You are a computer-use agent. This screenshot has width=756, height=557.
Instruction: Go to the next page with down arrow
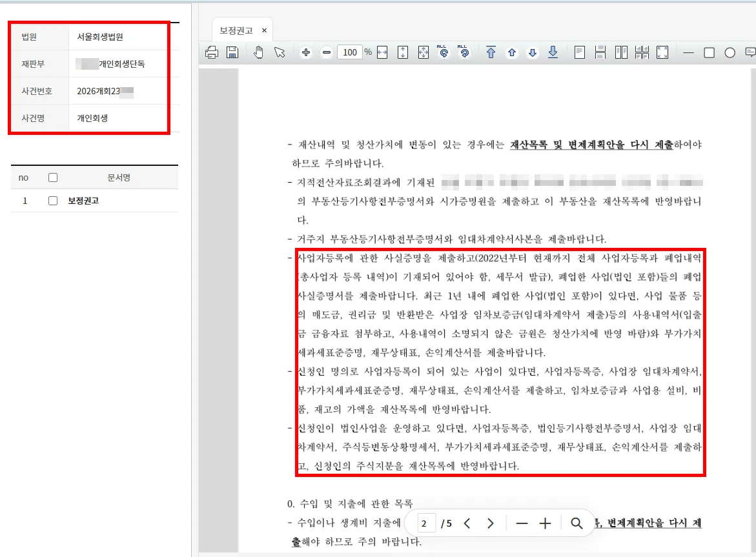[x=532, y=52]
